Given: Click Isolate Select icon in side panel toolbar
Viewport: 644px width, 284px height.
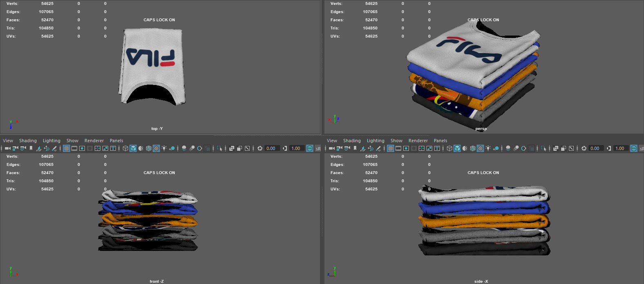Looking at the screenshot, I should coord(543,148).
